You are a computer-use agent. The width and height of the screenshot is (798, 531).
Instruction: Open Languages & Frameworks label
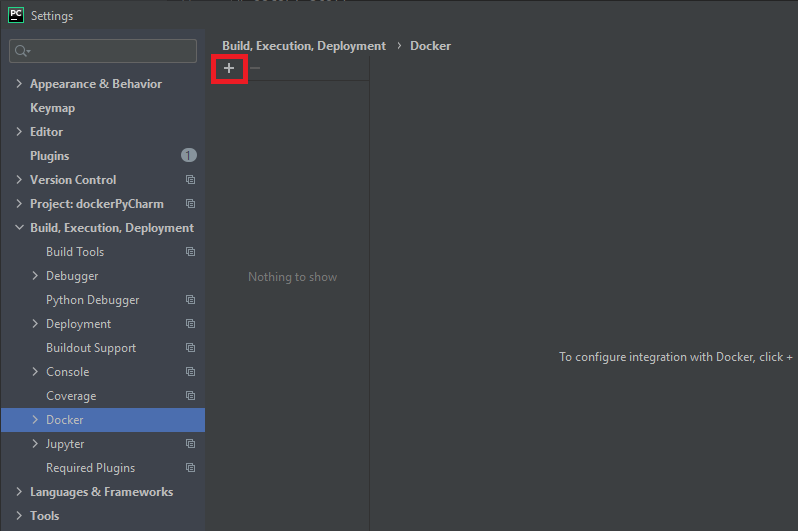click(x=101, y=492)
